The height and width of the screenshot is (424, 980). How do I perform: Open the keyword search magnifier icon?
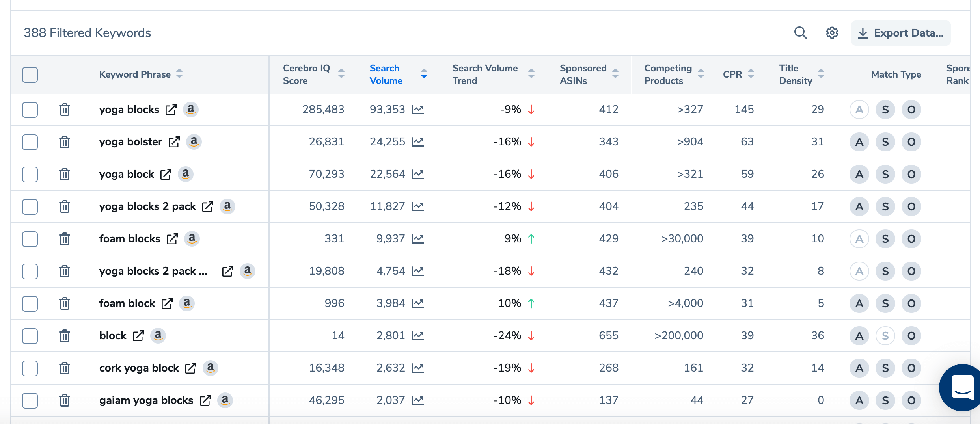(x=800, y=33)
